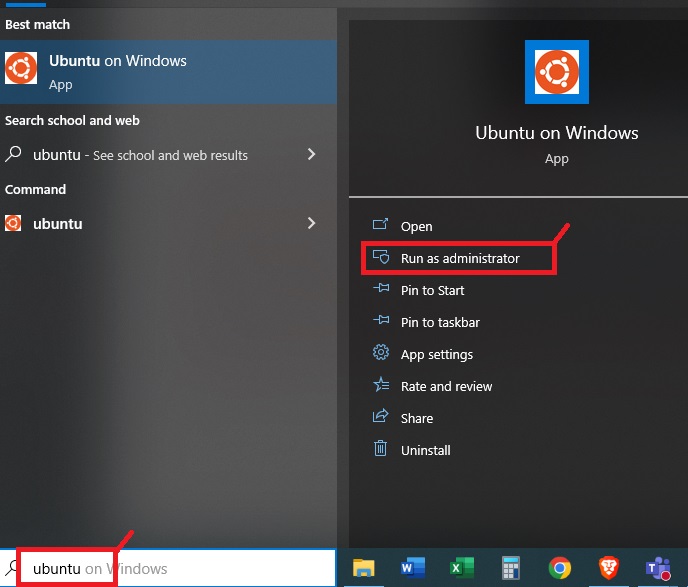Click the search magnifier icon in the search box
Image resolution: width=688 pixels, height=587 pixels.
11,567
